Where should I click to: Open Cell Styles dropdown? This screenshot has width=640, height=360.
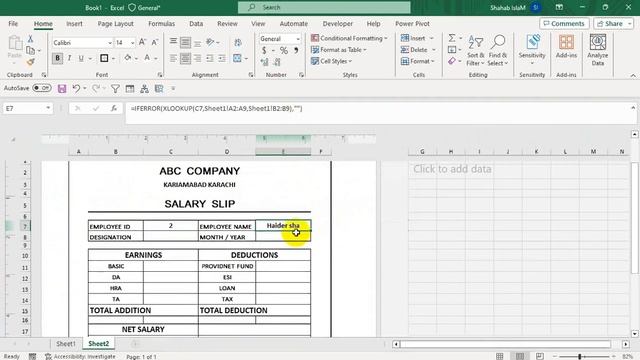331,61
